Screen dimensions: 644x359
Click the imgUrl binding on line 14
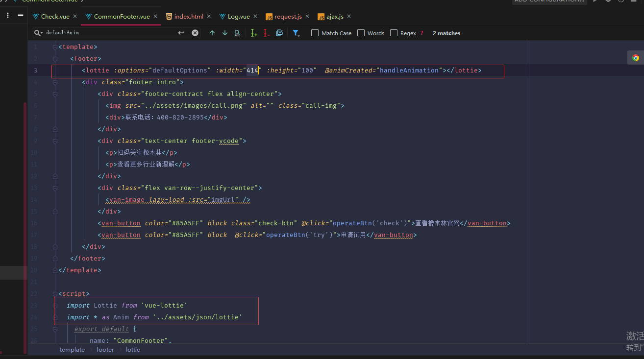[x=223, y=200]
